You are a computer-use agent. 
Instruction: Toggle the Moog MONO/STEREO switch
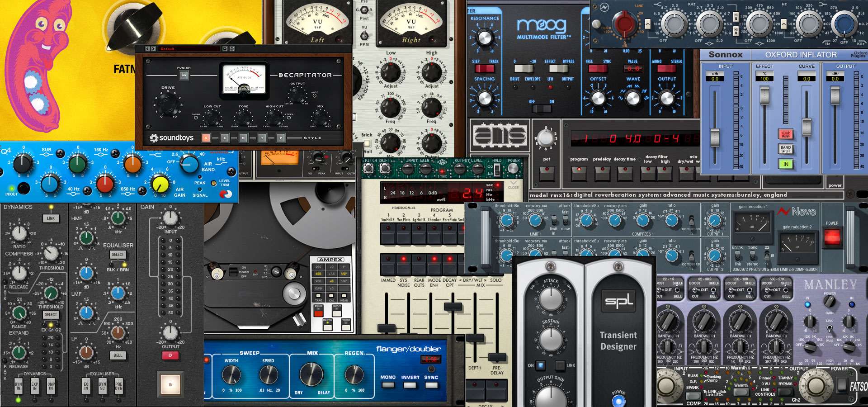coord(666,68)
